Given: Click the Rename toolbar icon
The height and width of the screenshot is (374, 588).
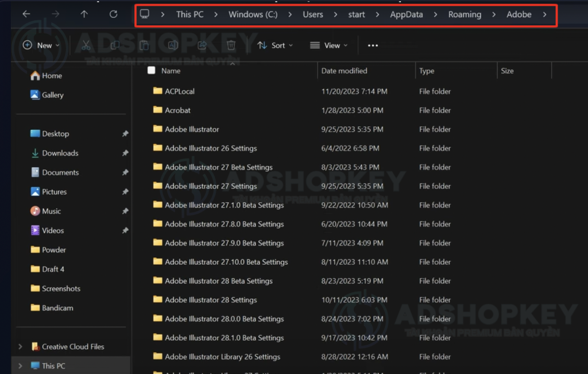Looking at the screenshot, I should click(173, 45).
